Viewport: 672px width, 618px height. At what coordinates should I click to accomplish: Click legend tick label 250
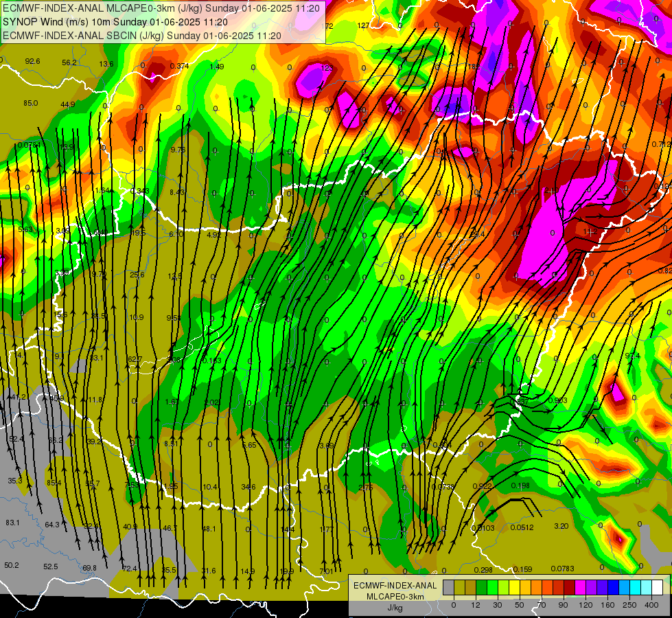click(x=629, y=605)
